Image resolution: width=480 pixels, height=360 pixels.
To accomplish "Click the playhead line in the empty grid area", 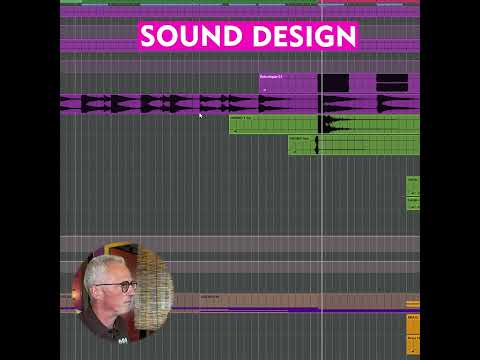I will (x=322, y=197).
